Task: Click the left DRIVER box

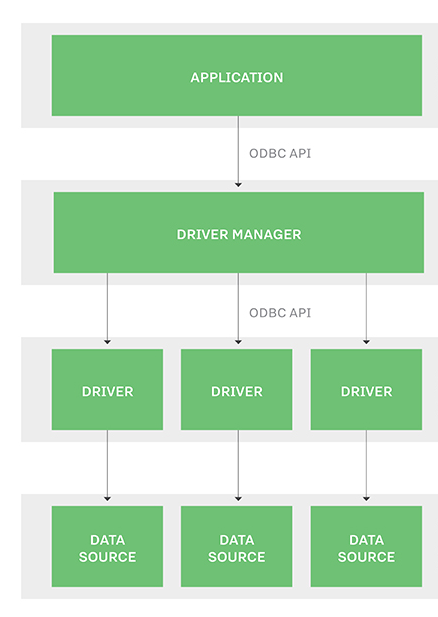Action: click(107, 390)
